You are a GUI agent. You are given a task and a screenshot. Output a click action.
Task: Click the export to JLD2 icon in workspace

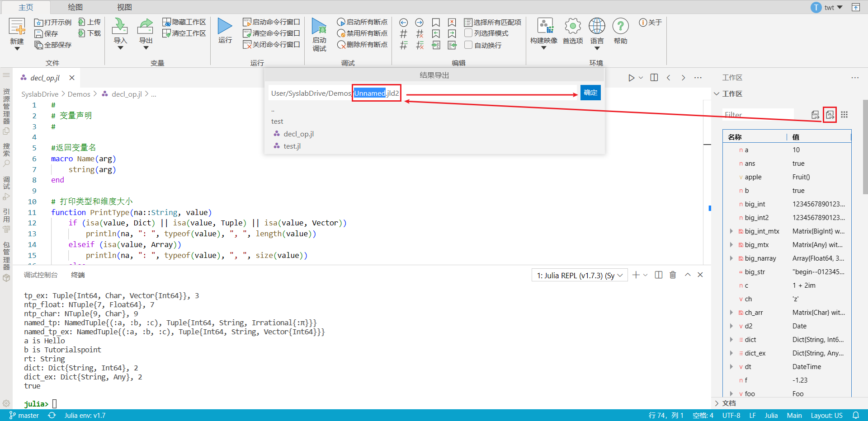click(x=830, y=115)
